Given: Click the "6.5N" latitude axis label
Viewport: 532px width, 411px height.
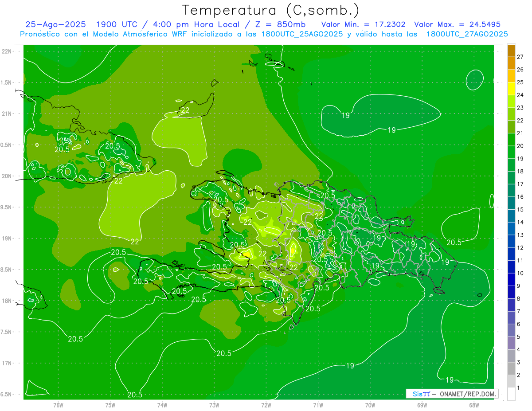Looking at the screenshot, I should pos(6,395).
